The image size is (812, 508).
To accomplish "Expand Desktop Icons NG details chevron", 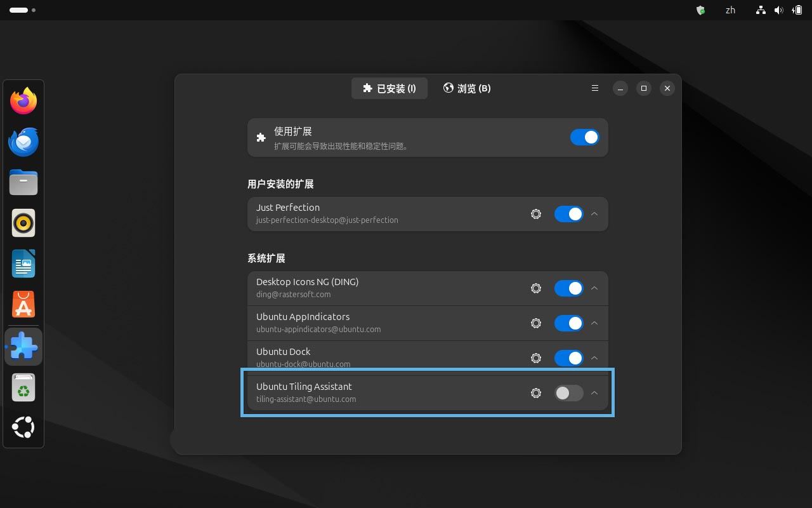I will click(x=594, y=288).
